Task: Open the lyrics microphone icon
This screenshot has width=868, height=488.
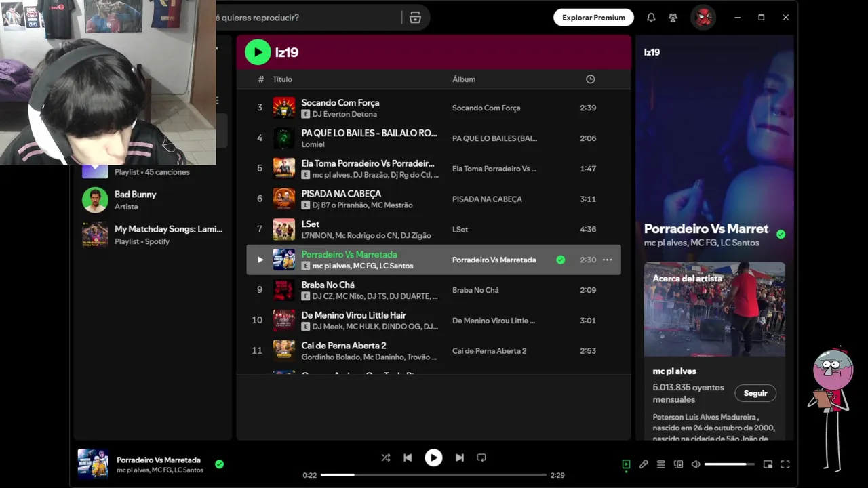Action: click(x=644, y=464)
